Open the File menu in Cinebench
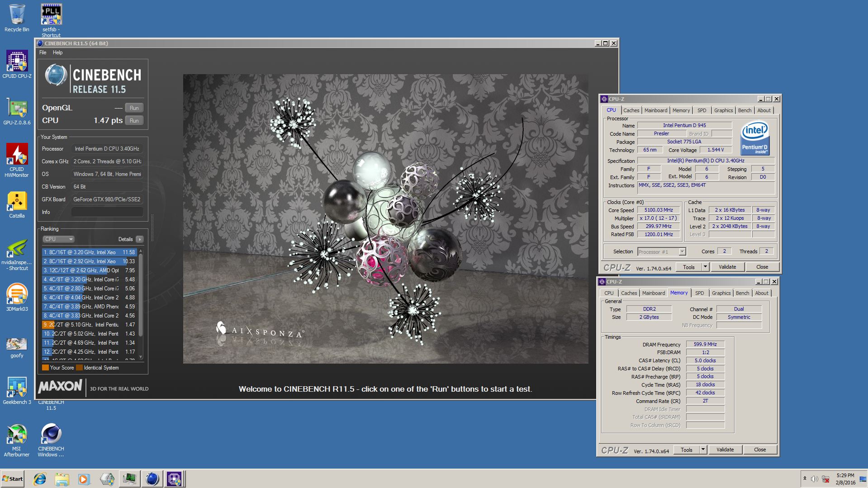 pyautogui.click(x=43, y=52)
